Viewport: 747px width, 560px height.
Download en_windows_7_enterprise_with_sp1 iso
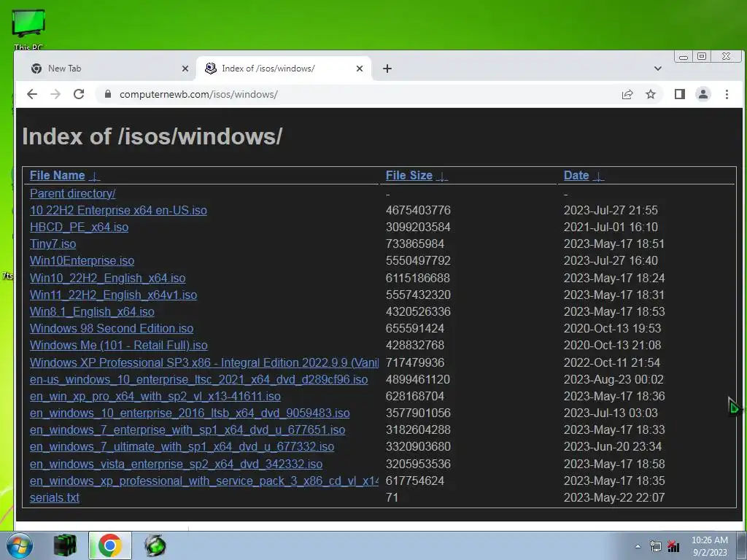coord(187,429)
